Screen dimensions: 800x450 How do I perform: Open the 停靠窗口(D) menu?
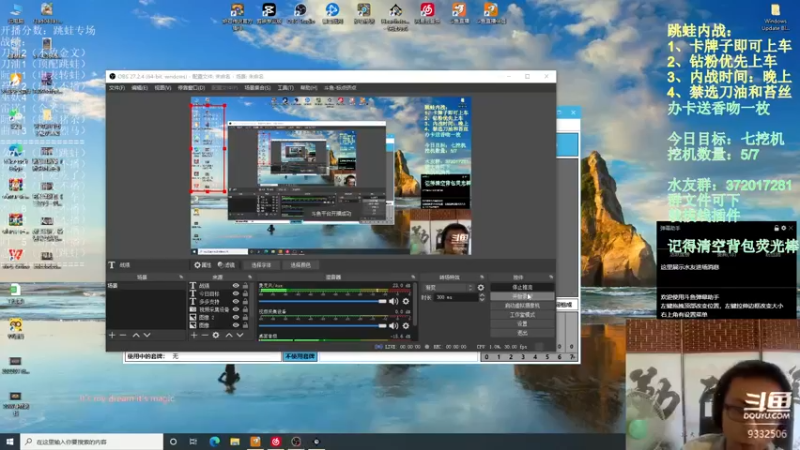191,88
